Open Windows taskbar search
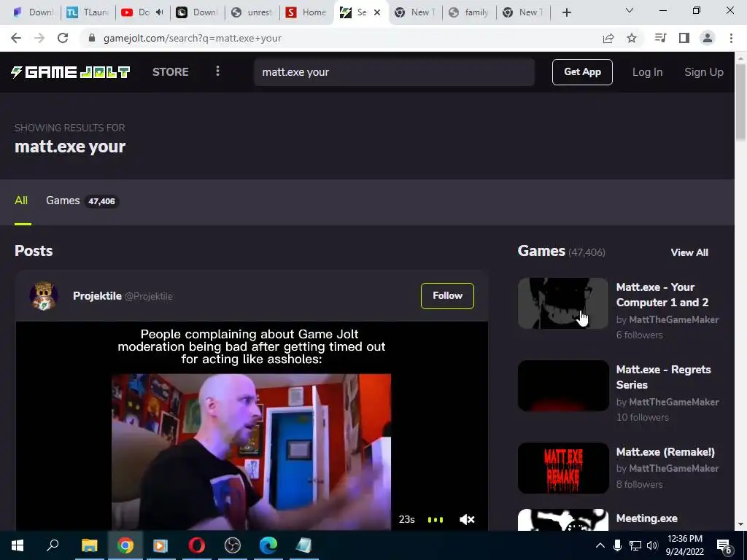Image resolution: width=747 pixels, height=560 pixels. click(53, 545)
